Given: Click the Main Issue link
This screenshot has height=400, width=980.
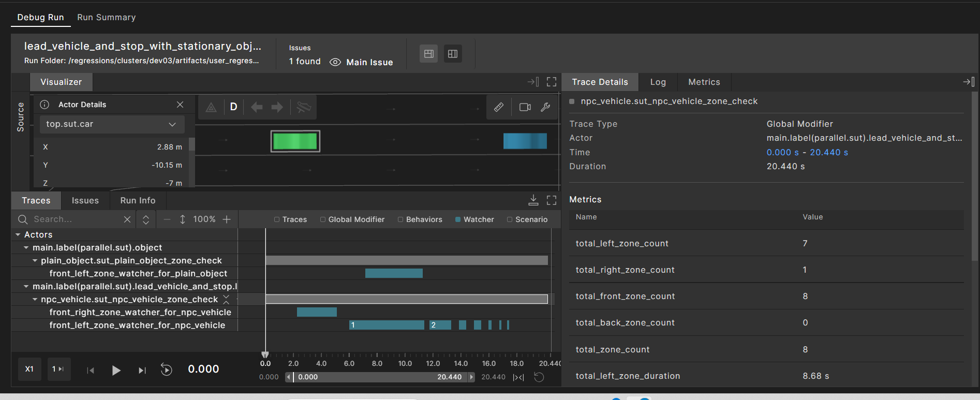Looking at the screenshot, I should click(x=369, y=62).
